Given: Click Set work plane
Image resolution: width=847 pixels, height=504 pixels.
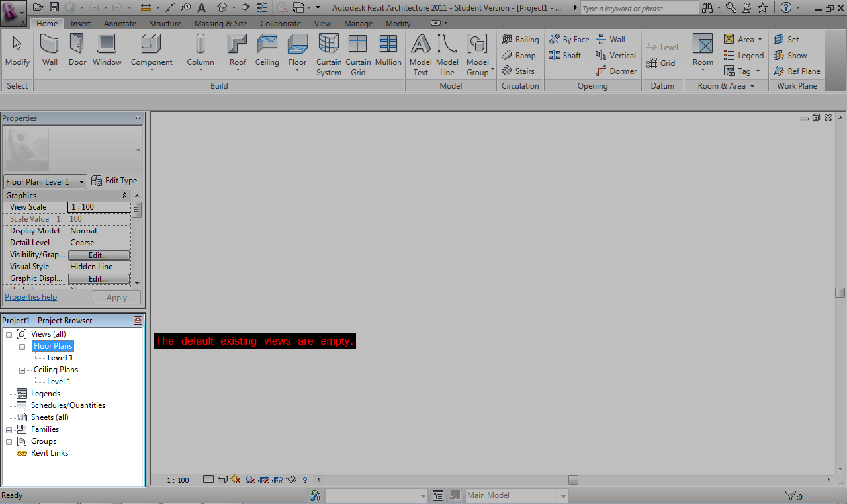Looking at the screenshot, I should point(786,40).
